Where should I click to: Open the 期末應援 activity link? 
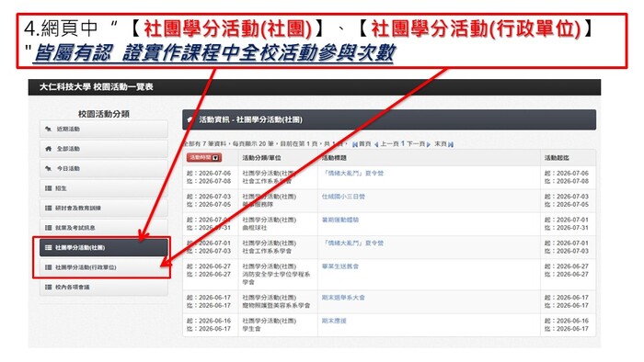pyautogui.click(x=334, y=321)
